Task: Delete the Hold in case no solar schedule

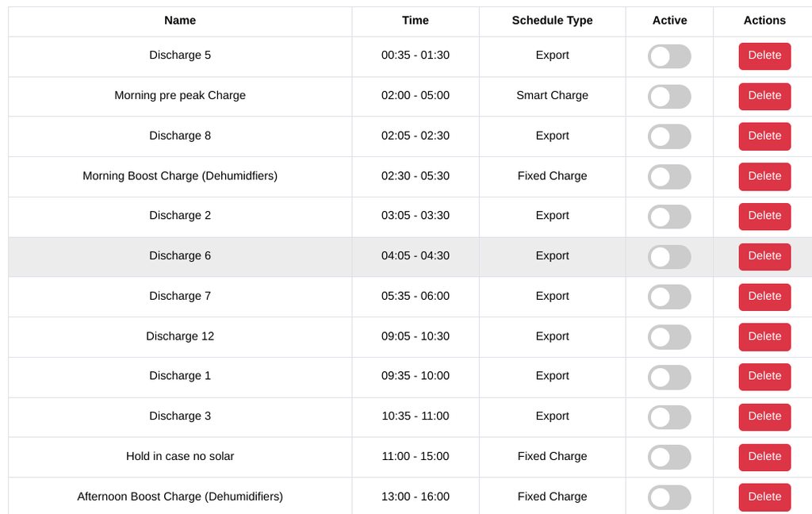Action: [x=764, y=457]
